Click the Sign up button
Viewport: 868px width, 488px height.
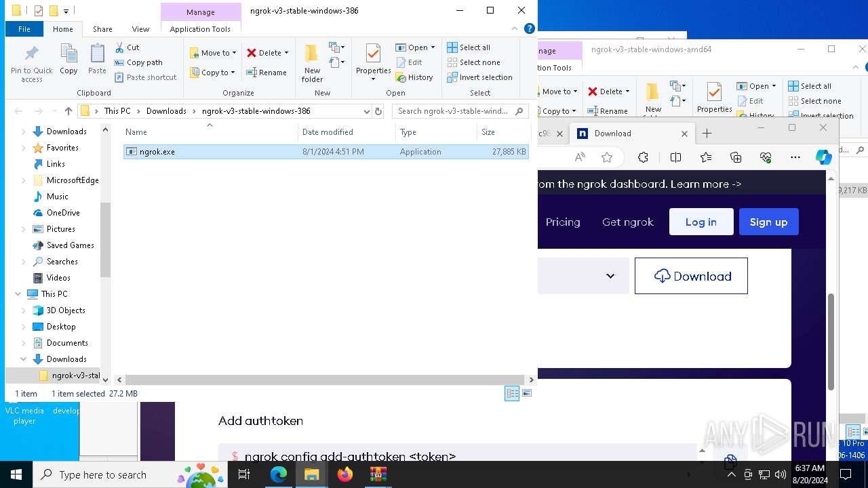click(x=768, y=222)
